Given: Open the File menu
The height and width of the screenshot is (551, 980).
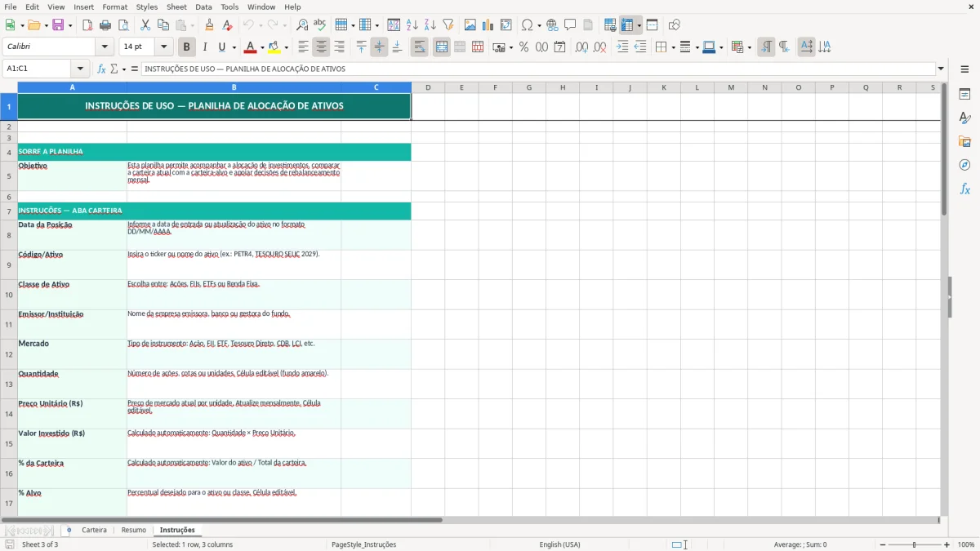Looking at the screenshot, I should 11,7.
